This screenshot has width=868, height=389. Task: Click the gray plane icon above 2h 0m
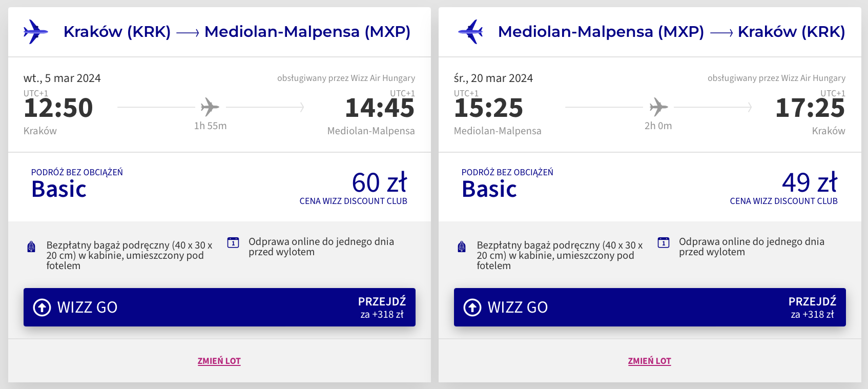[658, 107]
